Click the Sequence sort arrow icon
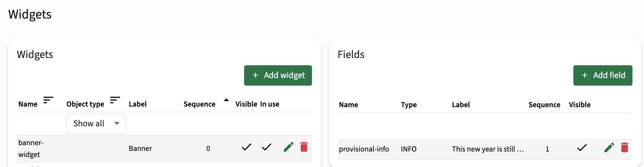The image size is (644, 167). click(x=226, y=100)
